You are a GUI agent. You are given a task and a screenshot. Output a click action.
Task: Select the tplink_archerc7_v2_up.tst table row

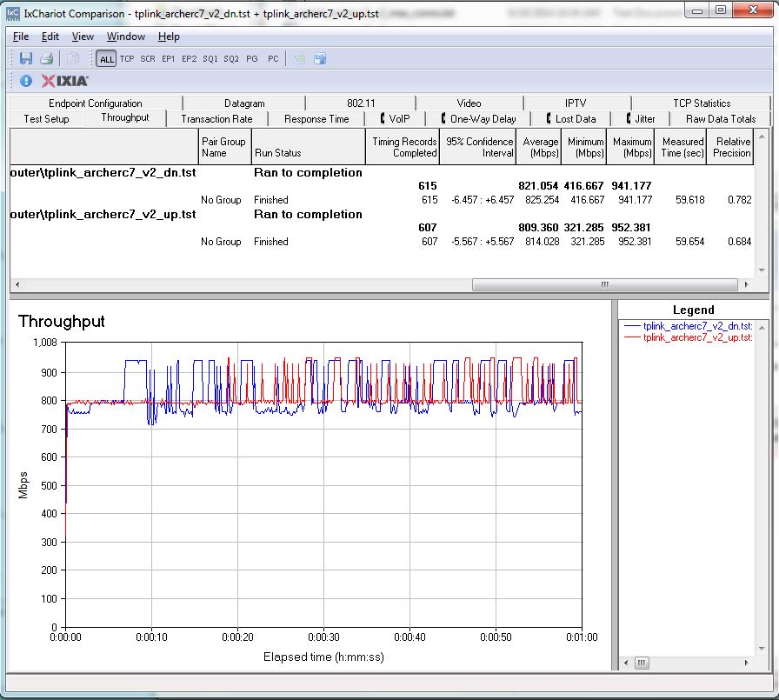[x=382, y=215]
